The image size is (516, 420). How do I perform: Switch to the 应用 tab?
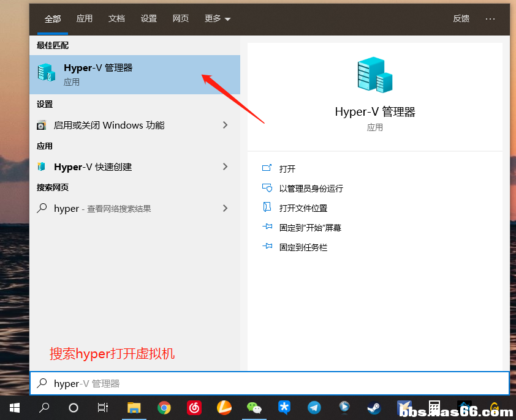85,18
